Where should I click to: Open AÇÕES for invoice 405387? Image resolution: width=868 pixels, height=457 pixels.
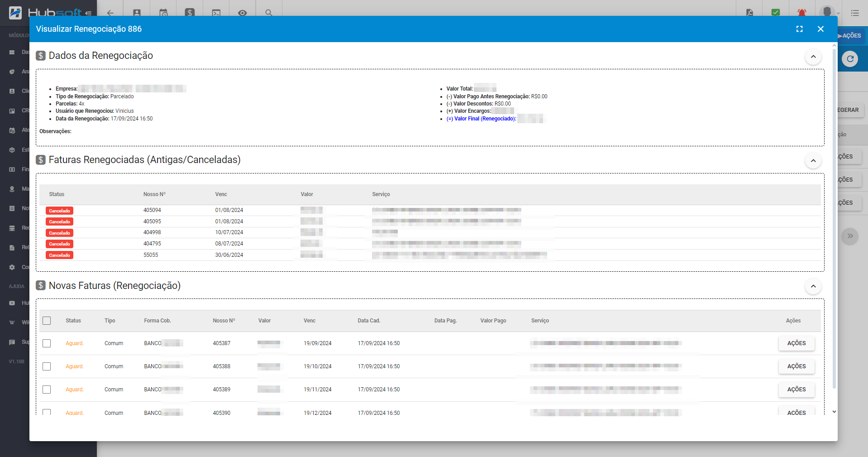[796, 343]
